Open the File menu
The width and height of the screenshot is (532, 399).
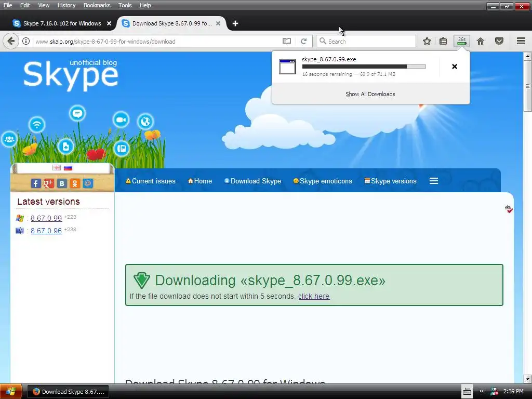[8, 5]
